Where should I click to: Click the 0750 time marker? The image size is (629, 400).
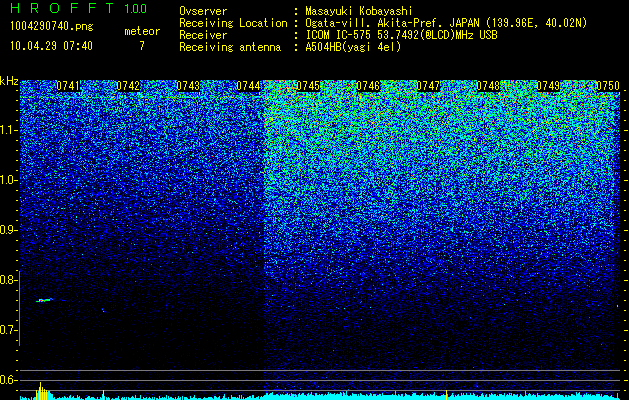point(608,86)
